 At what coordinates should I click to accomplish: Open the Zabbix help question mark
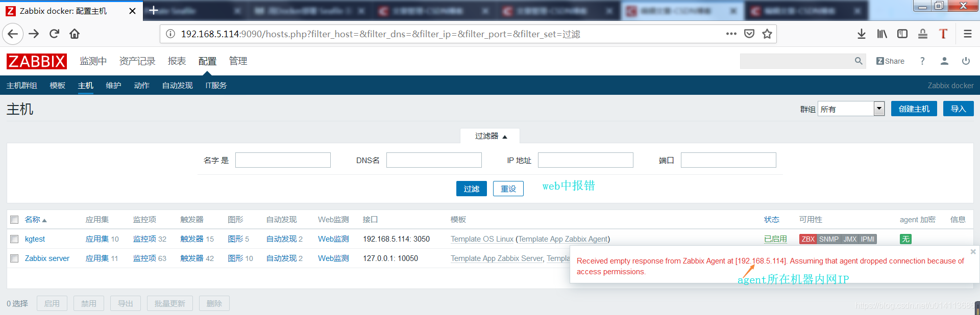click(922, 61)
